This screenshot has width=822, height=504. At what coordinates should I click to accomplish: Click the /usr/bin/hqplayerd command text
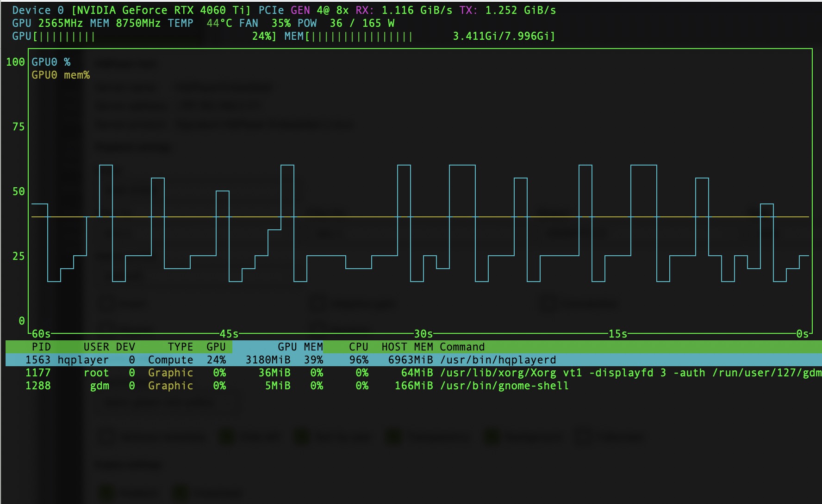pyautogui.click(x=498, y=360)
